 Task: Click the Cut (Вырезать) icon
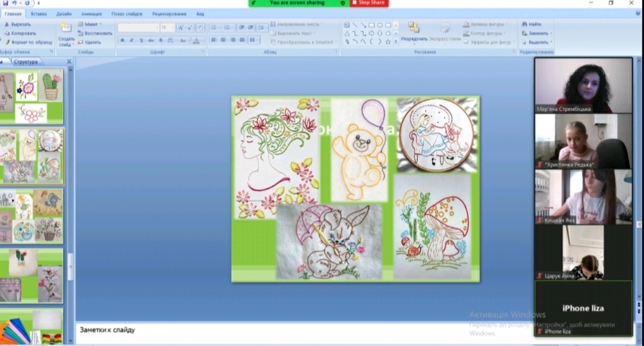click(x=7, y=24)
